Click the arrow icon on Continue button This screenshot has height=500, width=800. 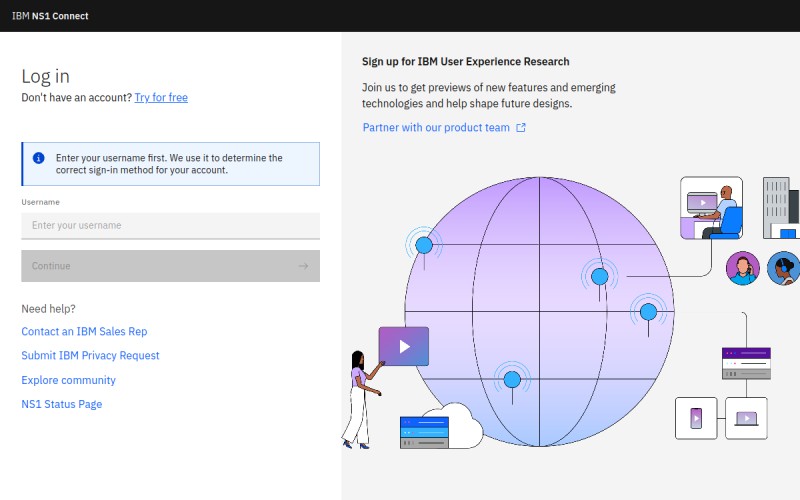tap(303, 266)
